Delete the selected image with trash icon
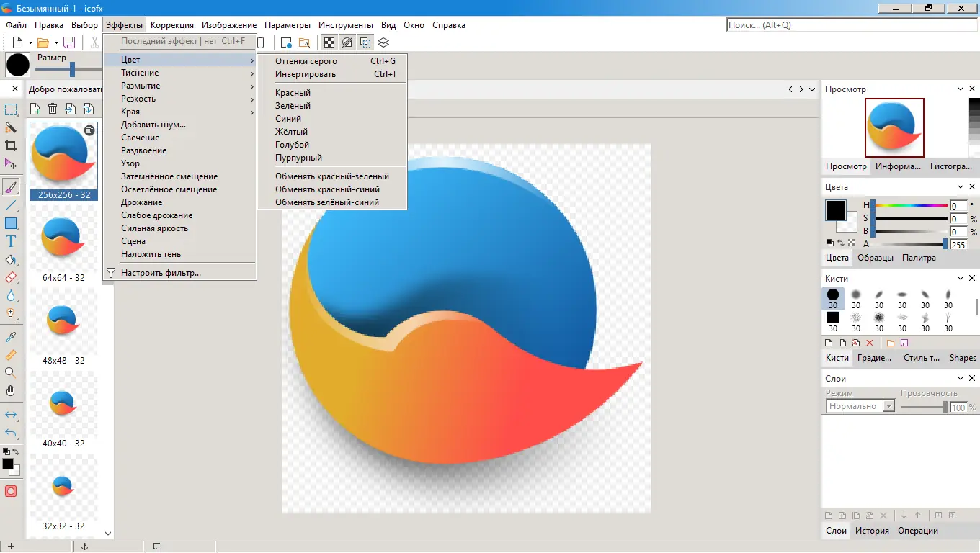Image resolution: width=980 pixels, height=553 pixels. point(53,109)
